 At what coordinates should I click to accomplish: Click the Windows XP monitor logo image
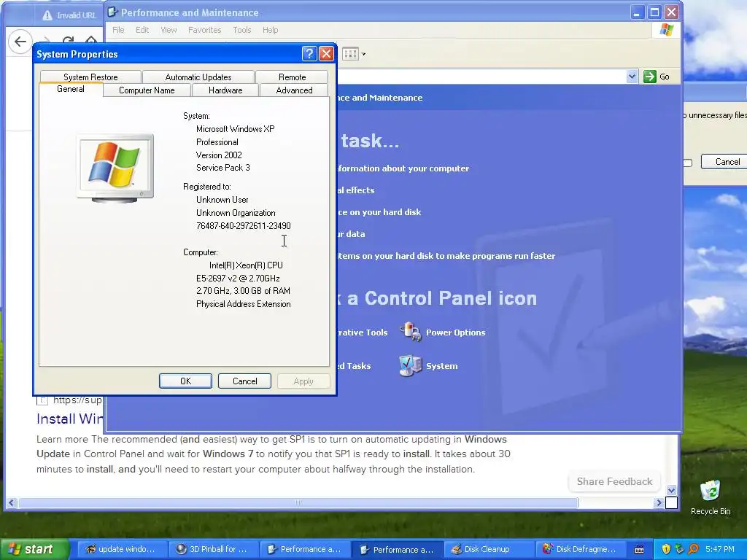tap(115, 168)
